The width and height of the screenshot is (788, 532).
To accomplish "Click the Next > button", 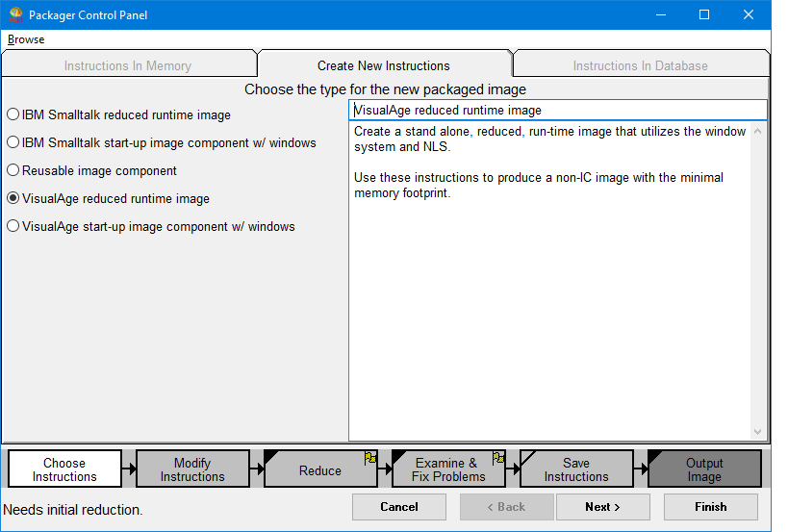I will point(602,507).
